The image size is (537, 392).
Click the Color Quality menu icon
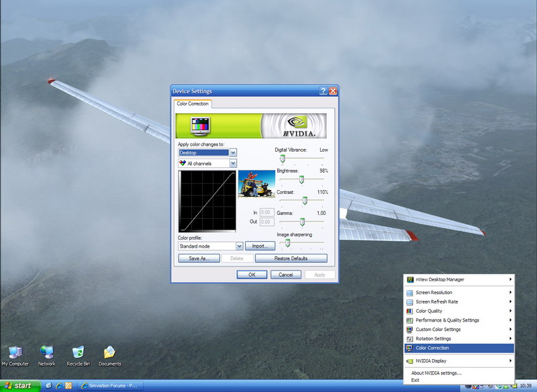pos(409,311)
